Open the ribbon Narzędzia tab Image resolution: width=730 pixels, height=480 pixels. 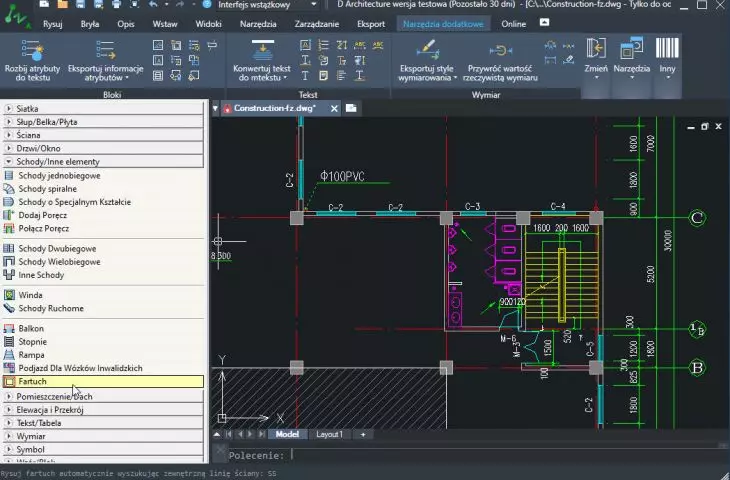(258, 24)
